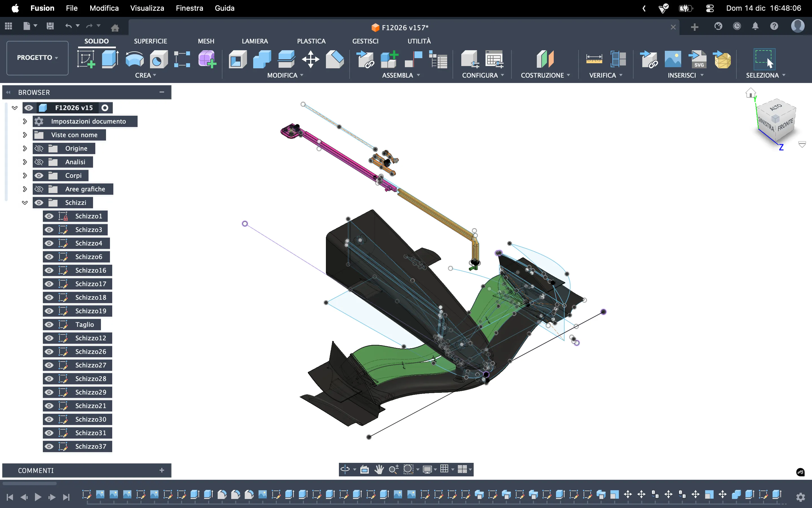The width and height of the screenshot is (812, 508).
Task: Select the Revolve tool
Action: [x=134, y=59]
